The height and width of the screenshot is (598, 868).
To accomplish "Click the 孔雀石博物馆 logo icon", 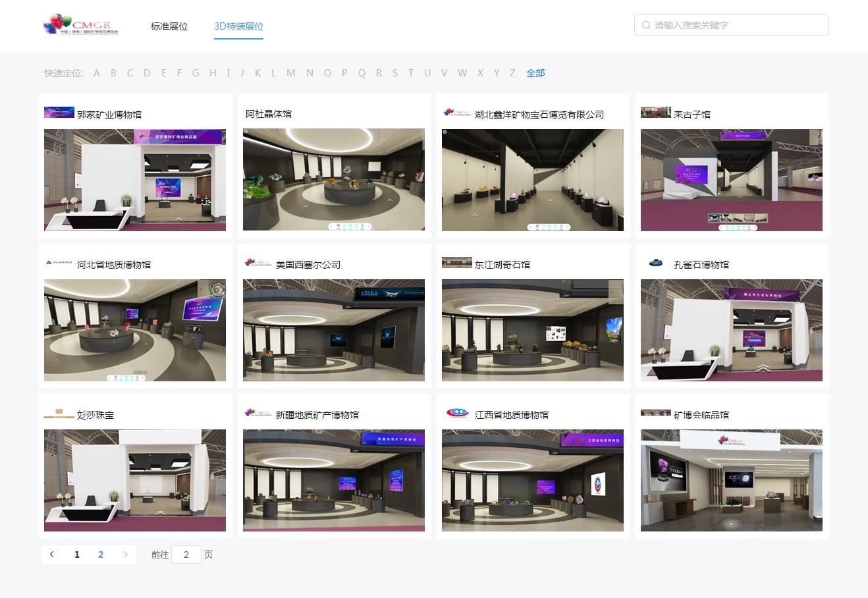I will 655,263.
